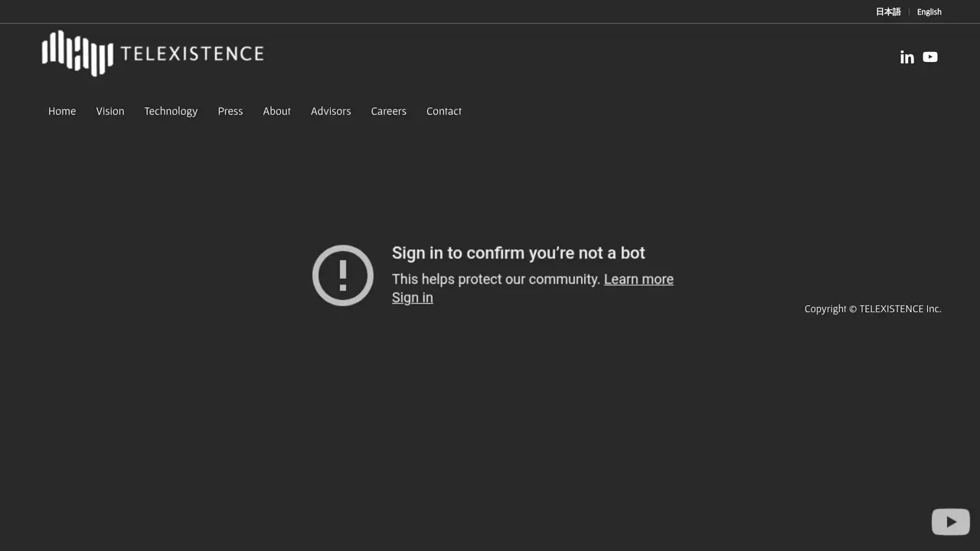This screenshot has height=551, width=980.
Task: Click the Telexistence logo
Action: 153,54
